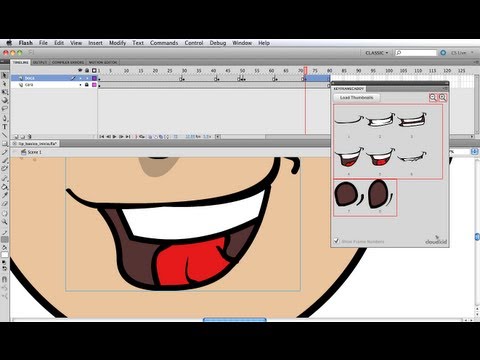The image size is (480, 360).
Task: Open the Apple menu
Action: [9, 43]
